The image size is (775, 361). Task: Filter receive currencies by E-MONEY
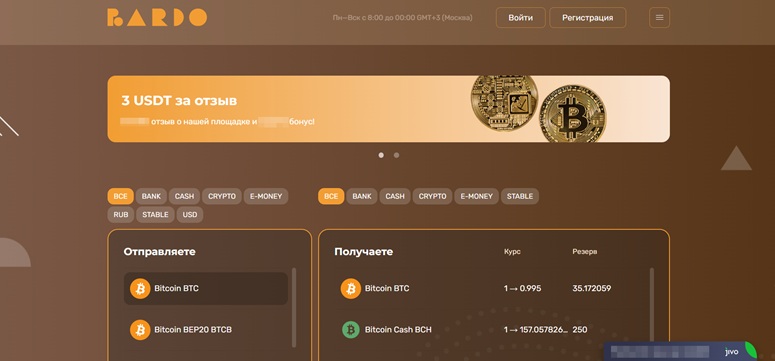476,196
